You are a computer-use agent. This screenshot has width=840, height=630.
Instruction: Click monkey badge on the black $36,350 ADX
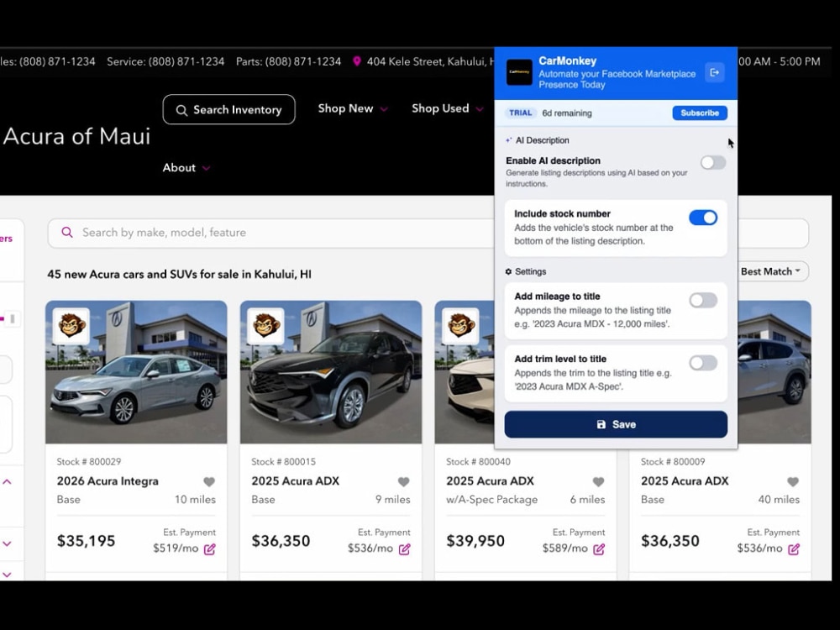(266, 326)
